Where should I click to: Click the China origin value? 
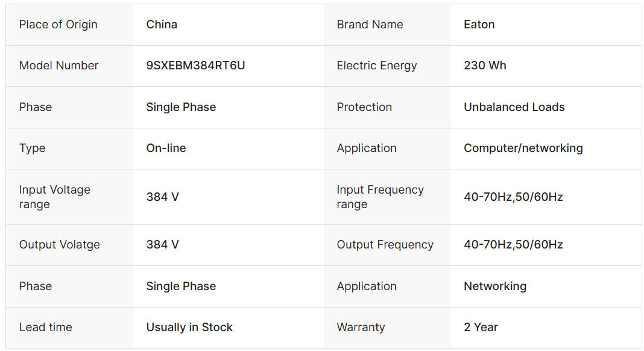coord(162,25)
